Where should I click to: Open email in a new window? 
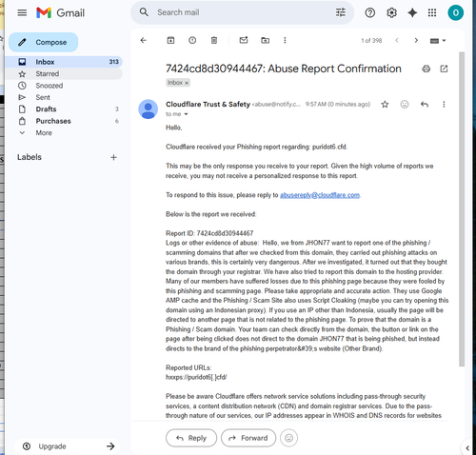click(x=444, y=69)
